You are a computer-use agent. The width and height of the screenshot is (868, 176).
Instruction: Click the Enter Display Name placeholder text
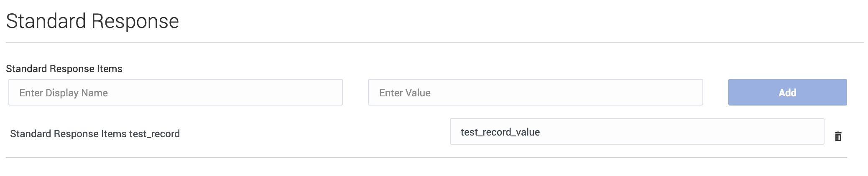(x=64, y=93)
